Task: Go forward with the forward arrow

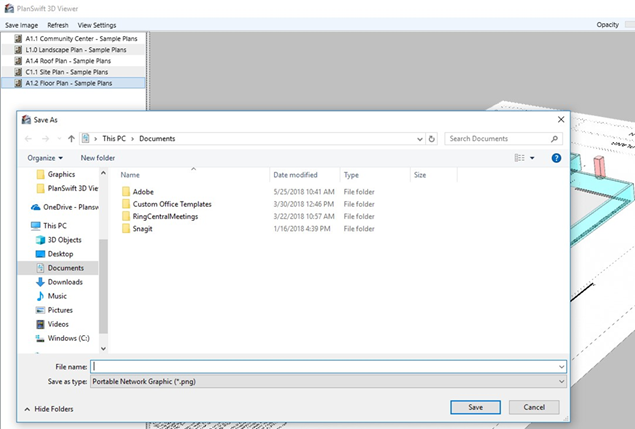Action: 45,139
